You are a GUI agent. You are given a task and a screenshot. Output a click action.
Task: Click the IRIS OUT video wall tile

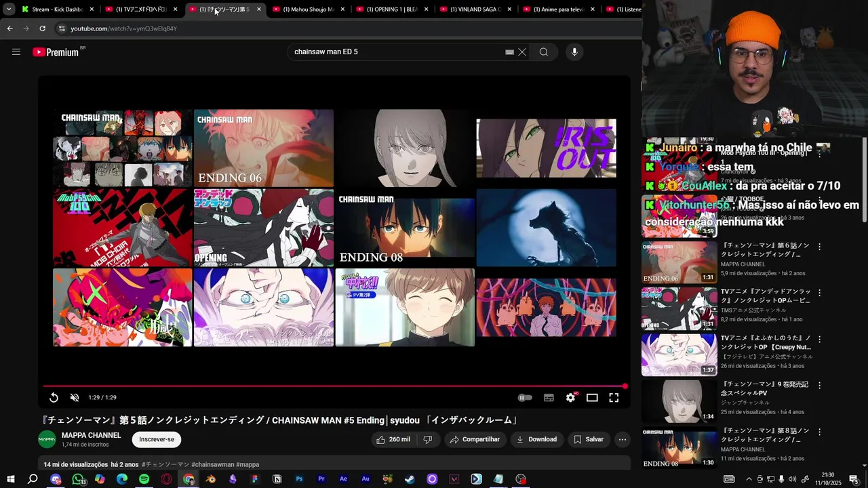546,148
